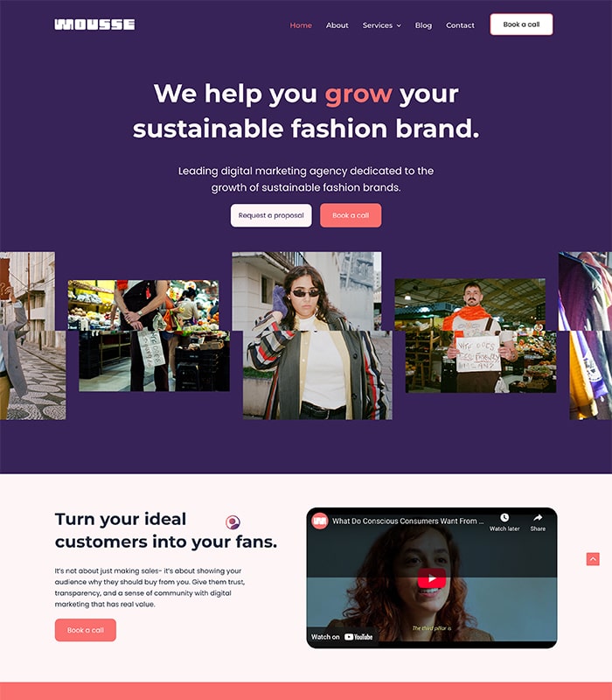Screen dimensions: 612x700
Task: Click Book a call button in header
Action: [521, 24]
